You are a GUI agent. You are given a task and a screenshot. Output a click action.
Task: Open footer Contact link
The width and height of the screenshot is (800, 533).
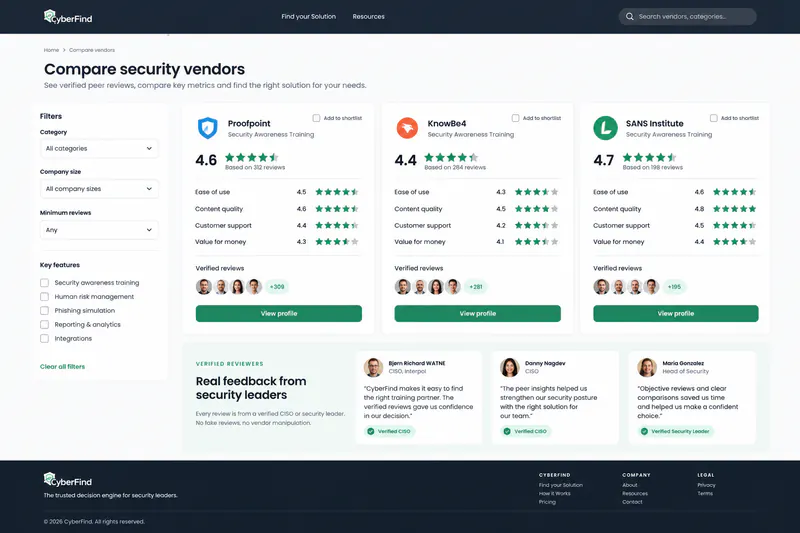tap(632, 502)
